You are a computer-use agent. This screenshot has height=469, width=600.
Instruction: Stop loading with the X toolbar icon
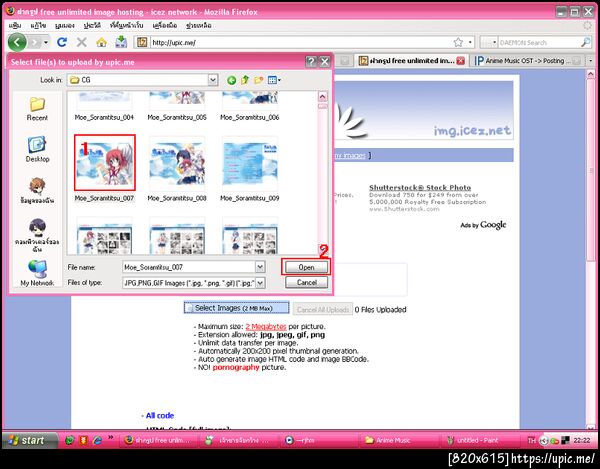(82, 42)
